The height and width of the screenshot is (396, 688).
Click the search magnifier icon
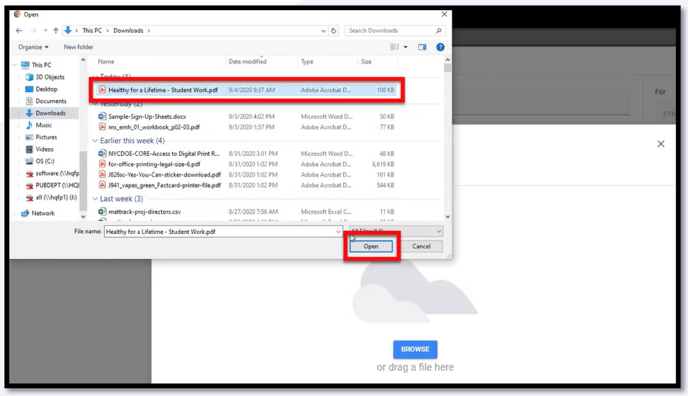click(x=438, y=31)
